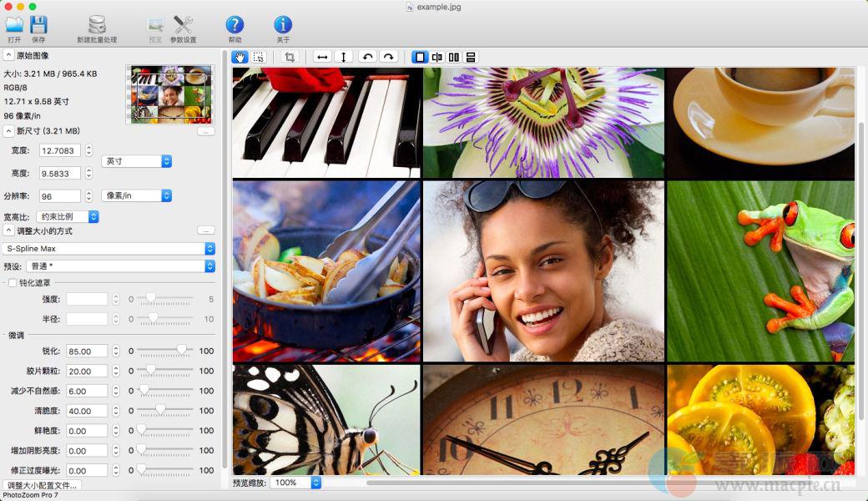Open the 英寸 unit dropdown

[137, 161]
